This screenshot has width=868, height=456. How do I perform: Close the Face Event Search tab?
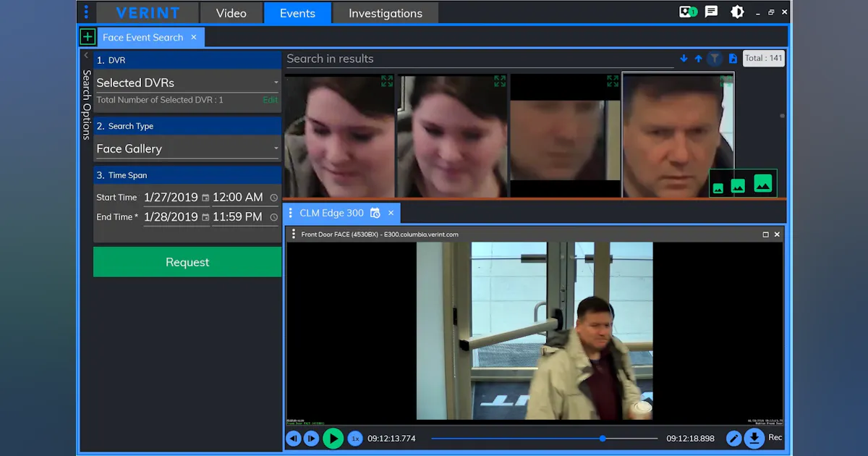(194, 37)
